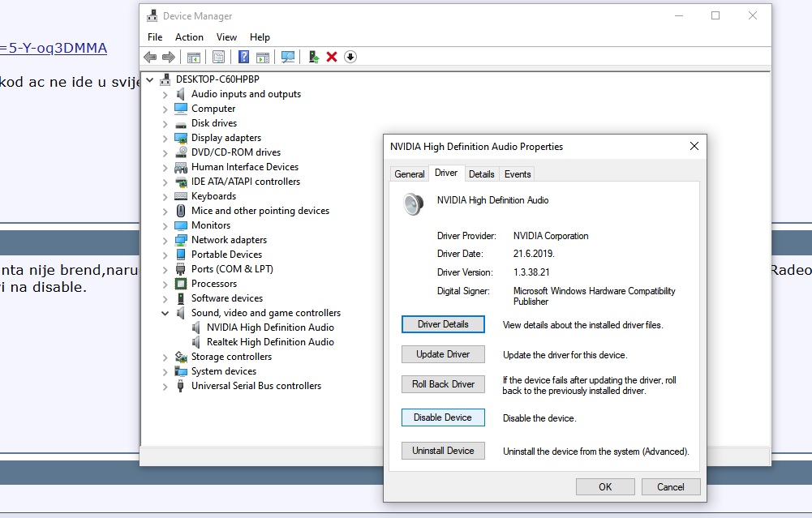Toggle the Show/Hide Action Pane toolbar icon
The height and width of the screenshot is (518, 812).
click(x=263, y=57)
